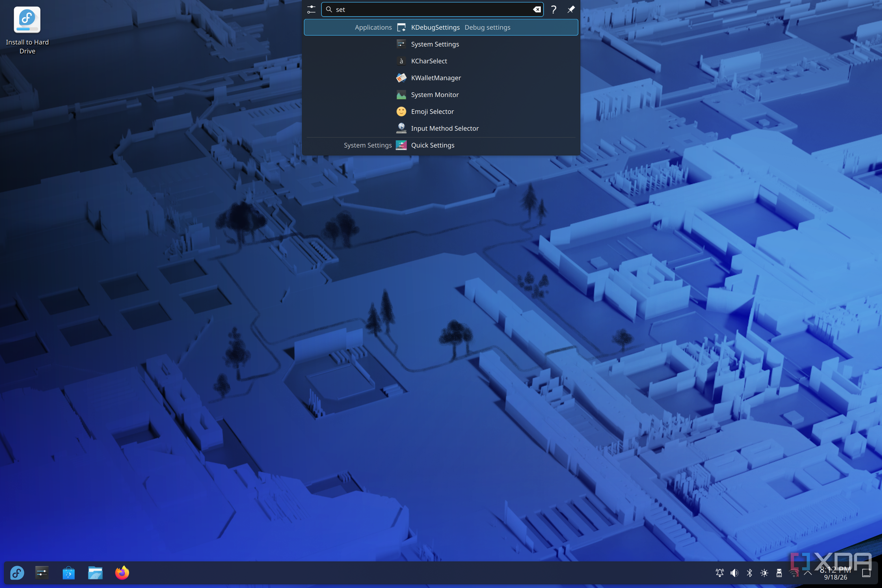Open KRunner configure settings icon

(x=311, y=9)
